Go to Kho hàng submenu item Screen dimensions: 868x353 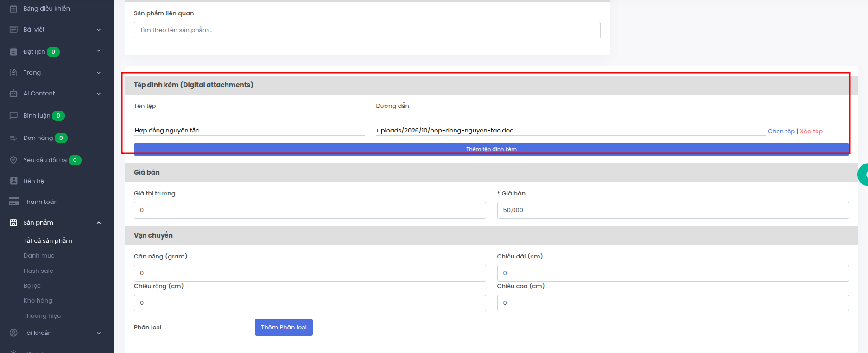coord(38,300)
